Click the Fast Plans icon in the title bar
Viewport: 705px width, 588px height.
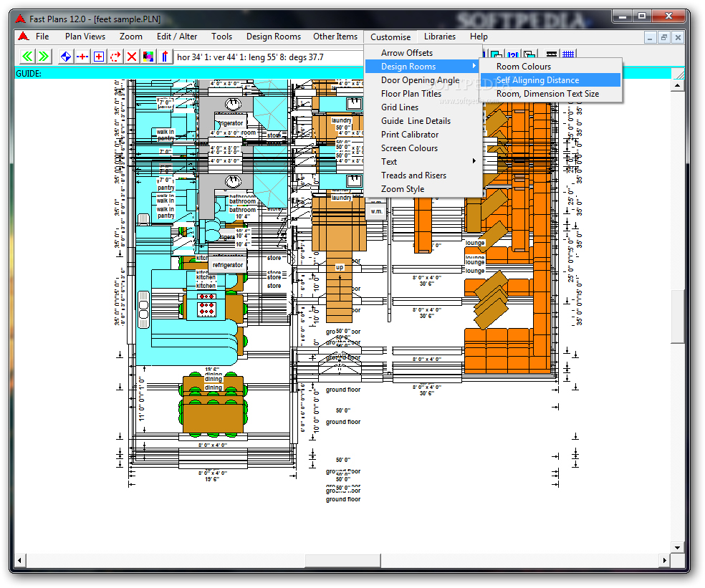20,19
